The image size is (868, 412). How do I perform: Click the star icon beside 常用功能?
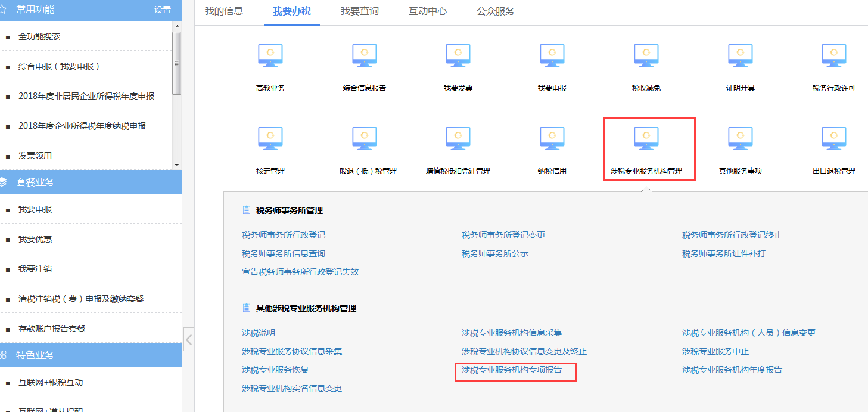[3, 9]
